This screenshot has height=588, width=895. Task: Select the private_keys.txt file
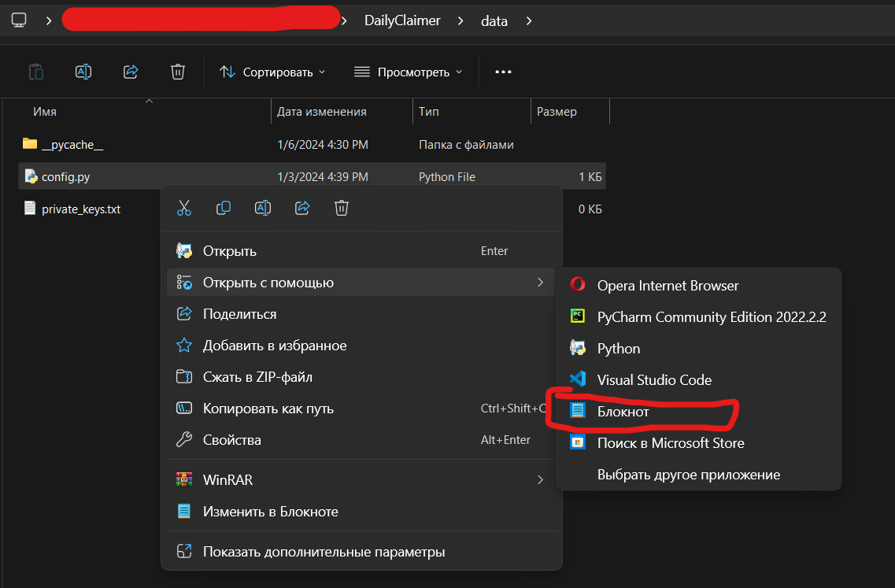(x=80, y=209)
